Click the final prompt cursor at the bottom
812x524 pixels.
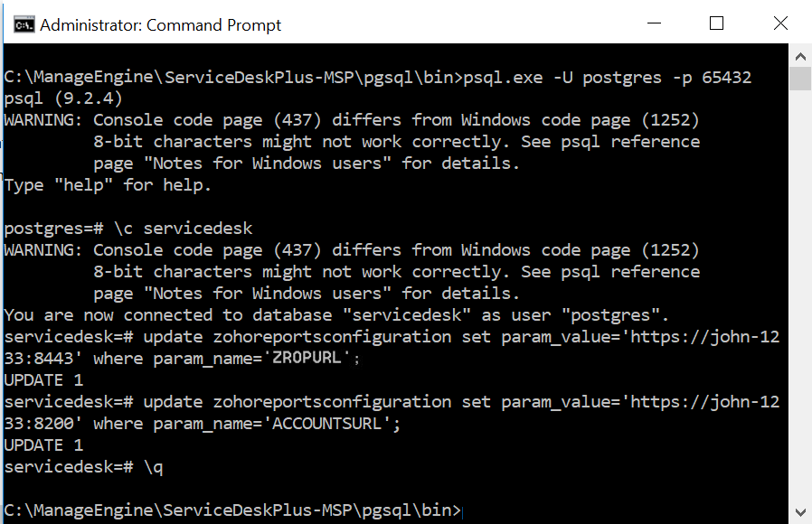click(462, 511)
